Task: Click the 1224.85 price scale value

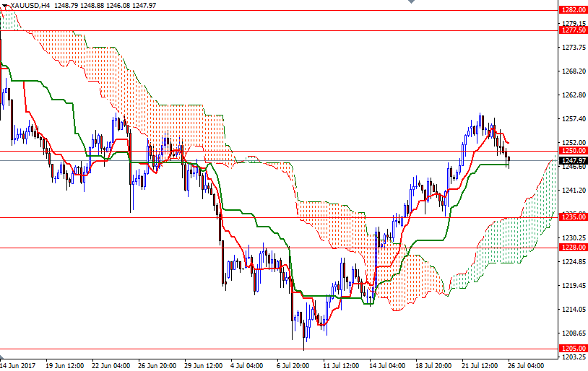Action: 574,261
